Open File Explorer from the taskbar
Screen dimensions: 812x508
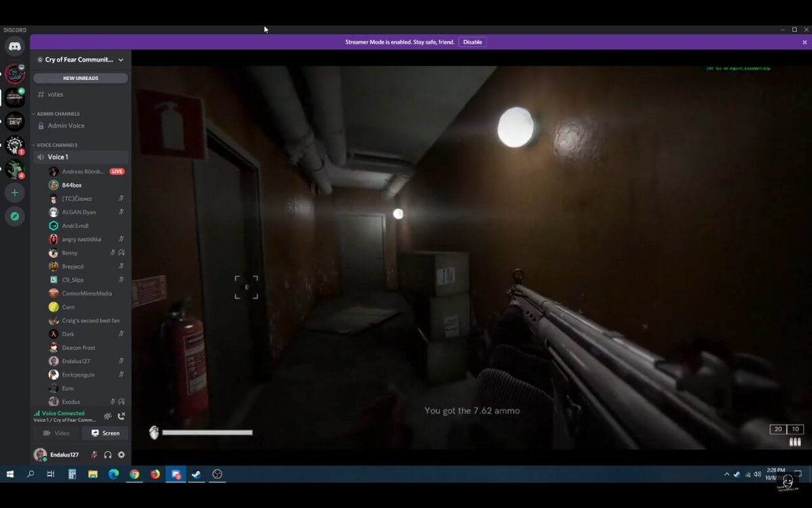[93, 474]
